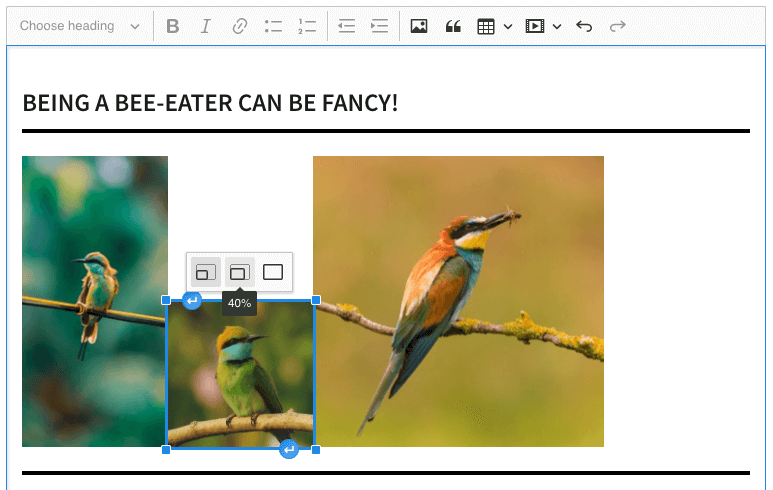The width and height of the screenshot is (773, 490).
Task: Insert paragraph after the selected image
Action: click(289, 450)
